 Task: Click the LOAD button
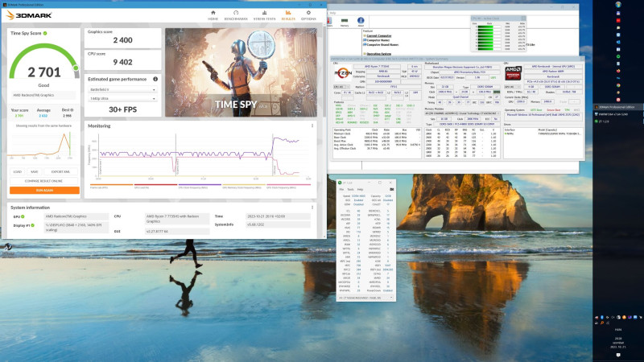coord(17,171)
